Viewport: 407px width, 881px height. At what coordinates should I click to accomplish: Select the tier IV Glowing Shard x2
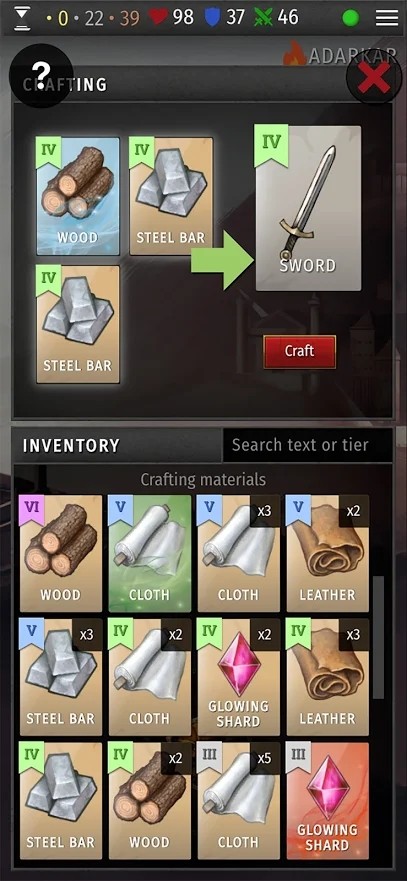239,677
